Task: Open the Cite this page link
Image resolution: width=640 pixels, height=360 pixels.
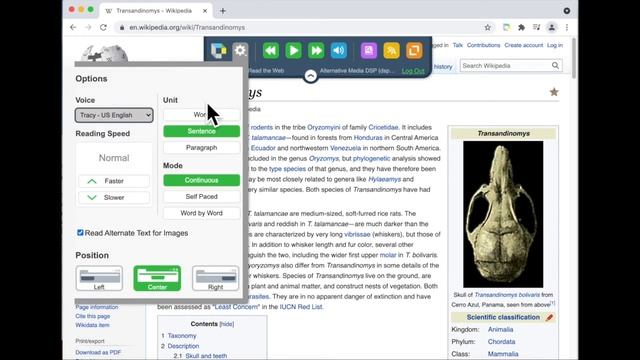Action: pos(93,316)
